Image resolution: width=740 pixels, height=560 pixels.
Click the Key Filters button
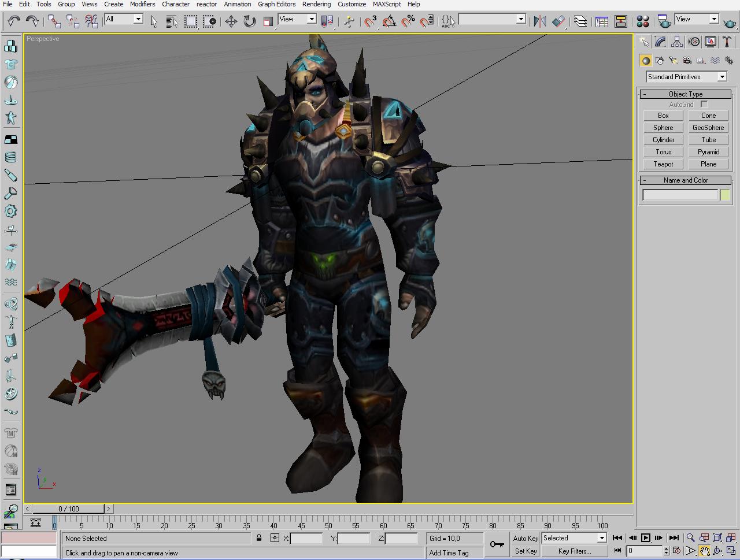point(574,551)
